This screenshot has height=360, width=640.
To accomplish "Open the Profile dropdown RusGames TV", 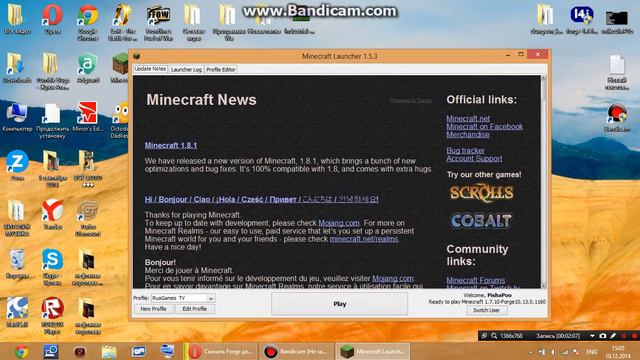I will tap(183, 298).
